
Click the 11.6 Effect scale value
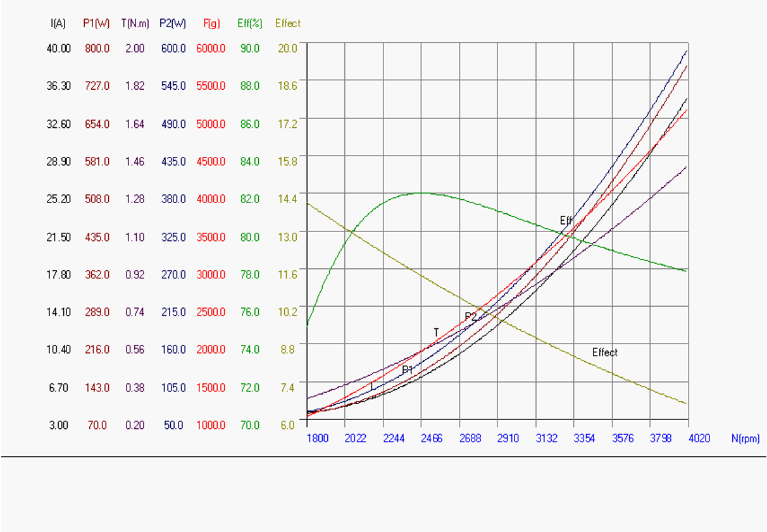point(288,275)
